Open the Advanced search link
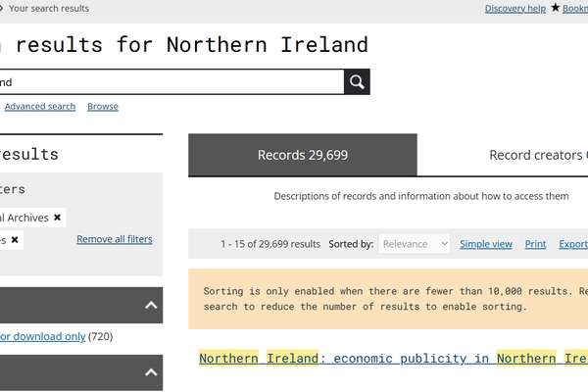 40,107
